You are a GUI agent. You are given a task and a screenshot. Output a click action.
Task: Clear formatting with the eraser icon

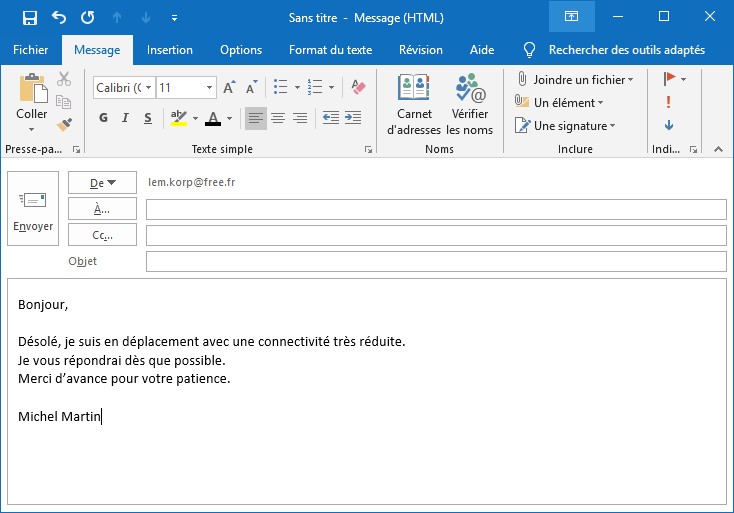tap(359, 88)
